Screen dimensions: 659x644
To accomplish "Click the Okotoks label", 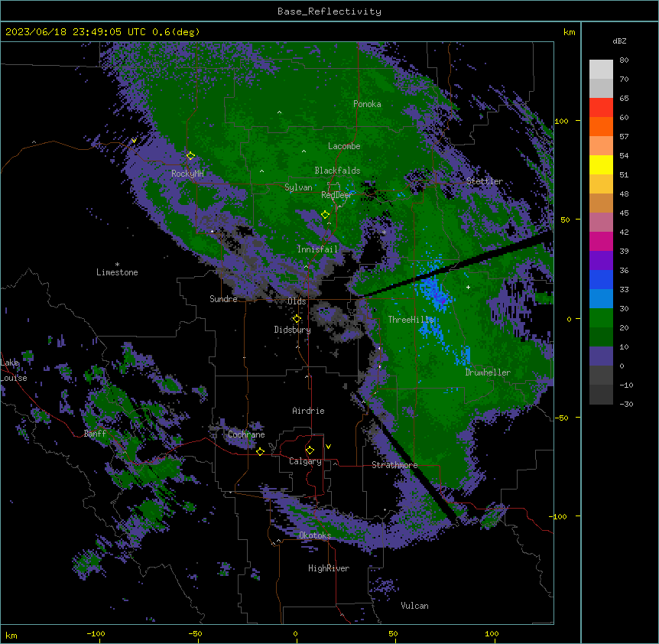I will tap(315, 535).
